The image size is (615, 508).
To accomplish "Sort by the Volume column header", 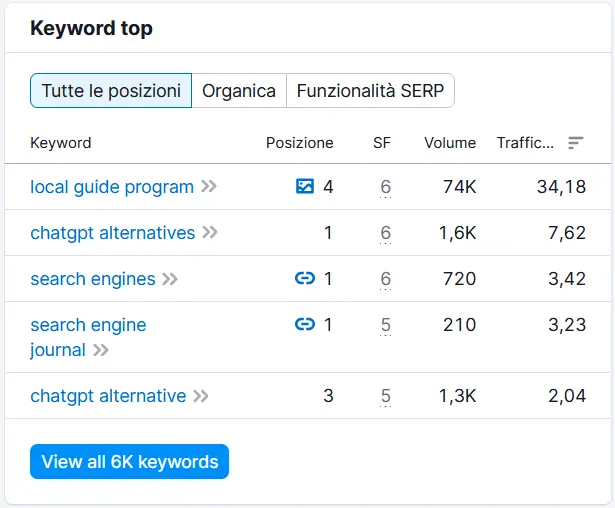I will tap(450, 143).
